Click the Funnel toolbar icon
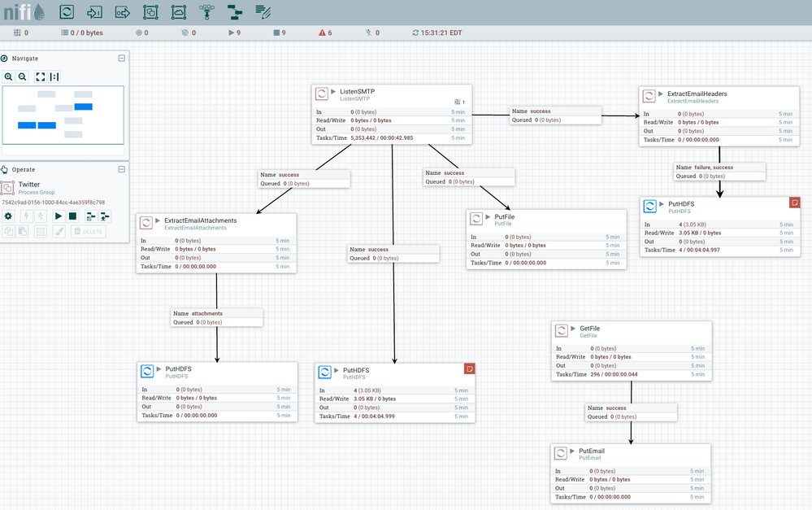812x510 pixels. 206,12
